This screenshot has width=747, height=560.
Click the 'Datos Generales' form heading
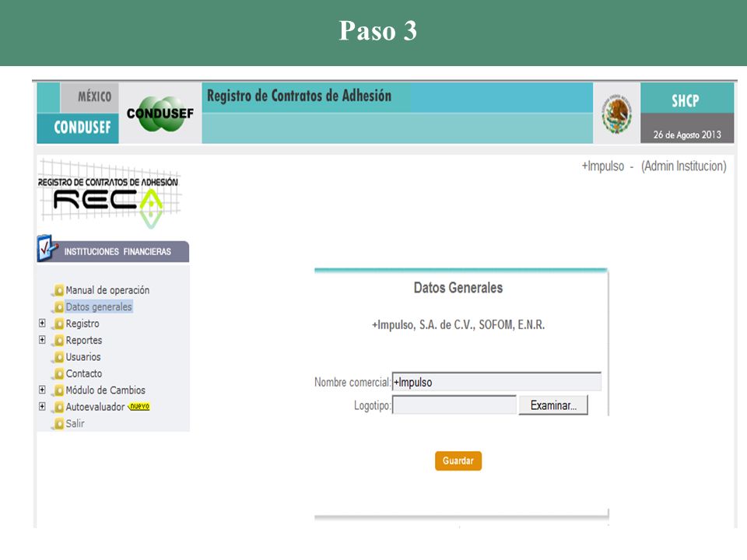pyautogui.click(x=458, y=288)
